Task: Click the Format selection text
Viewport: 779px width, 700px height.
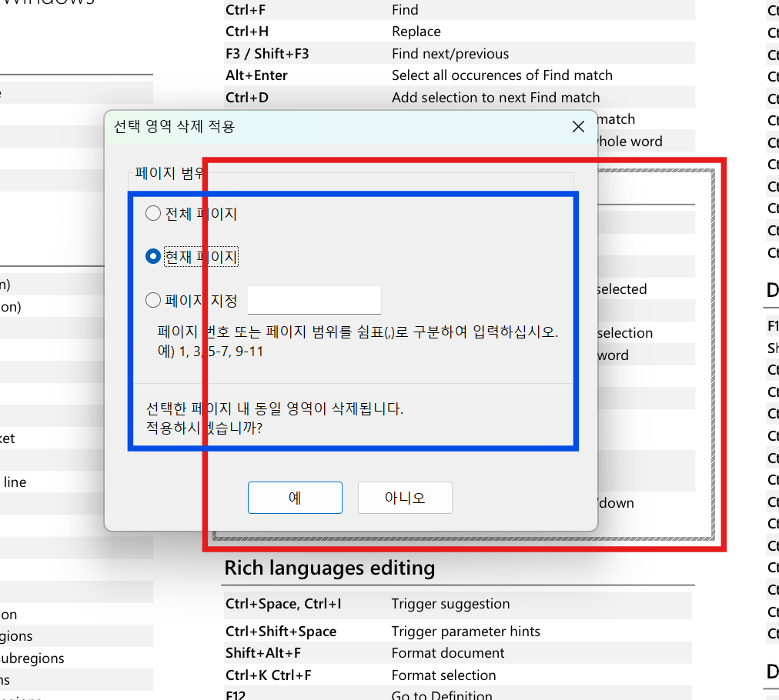Action: pos(443,675)
